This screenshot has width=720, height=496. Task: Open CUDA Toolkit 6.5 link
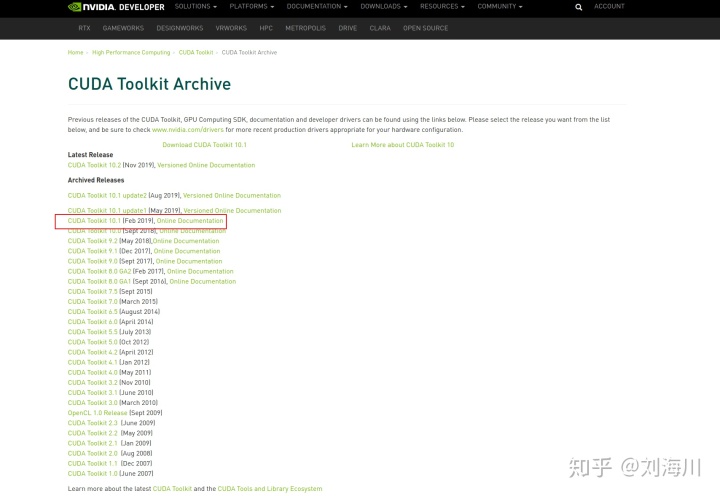[92, 312]
